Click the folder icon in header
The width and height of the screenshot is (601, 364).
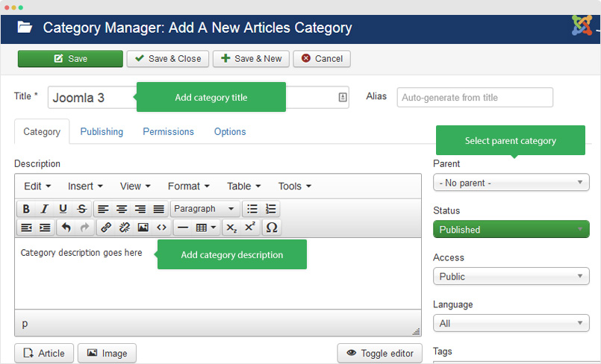pyautogui.click(x=25, y=27)
